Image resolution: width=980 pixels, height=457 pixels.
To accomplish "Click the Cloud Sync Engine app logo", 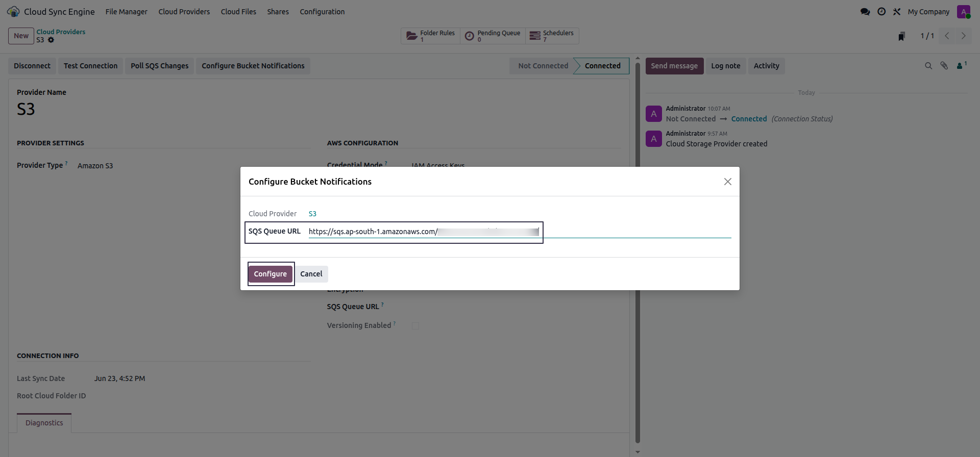I will (13, 11).
